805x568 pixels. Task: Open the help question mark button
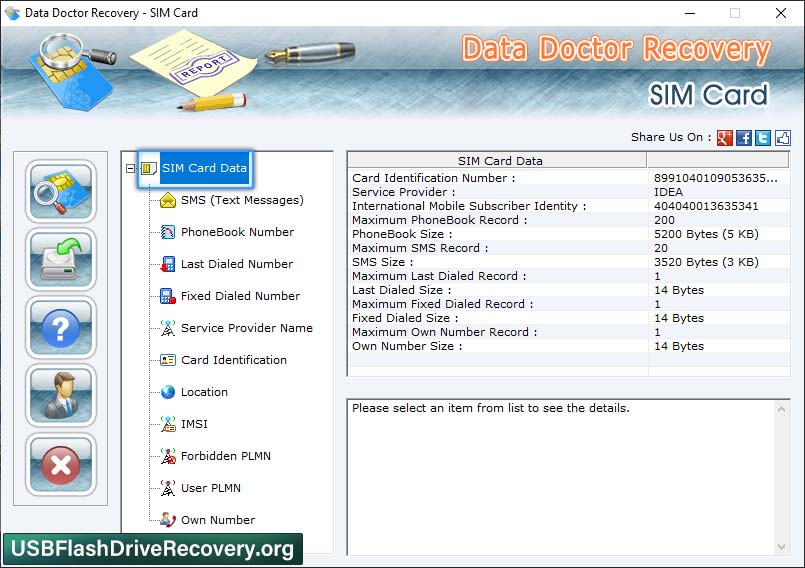pyautogui.click(x=61, y=328)
